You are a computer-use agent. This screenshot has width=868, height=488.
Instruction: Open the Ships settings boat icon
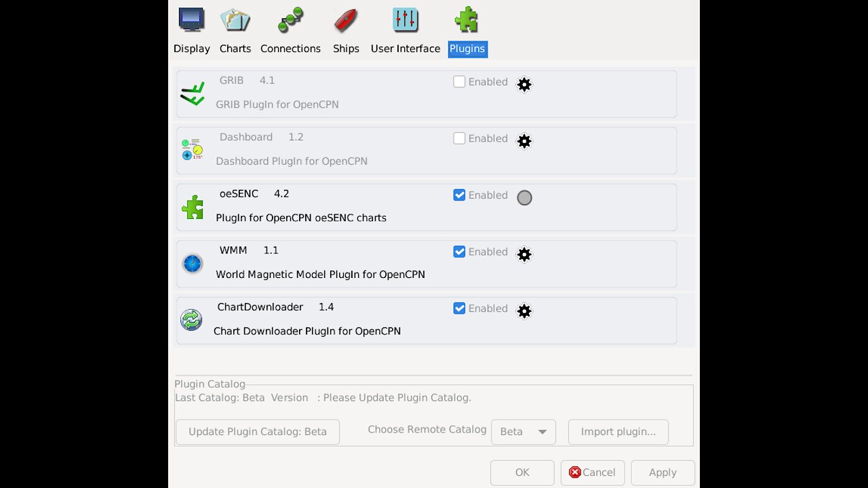pos(346,20)
